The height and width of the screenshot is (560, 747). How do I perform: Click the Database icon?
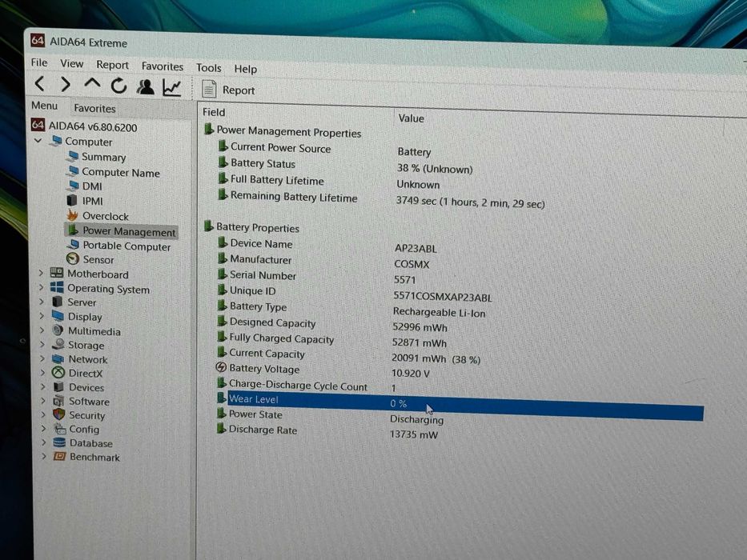(x=59, y=442)
